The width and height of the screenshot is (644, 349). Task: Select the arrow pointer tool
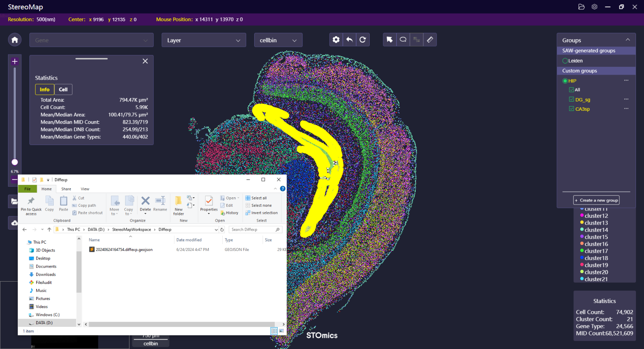click(x=389, y=40)
